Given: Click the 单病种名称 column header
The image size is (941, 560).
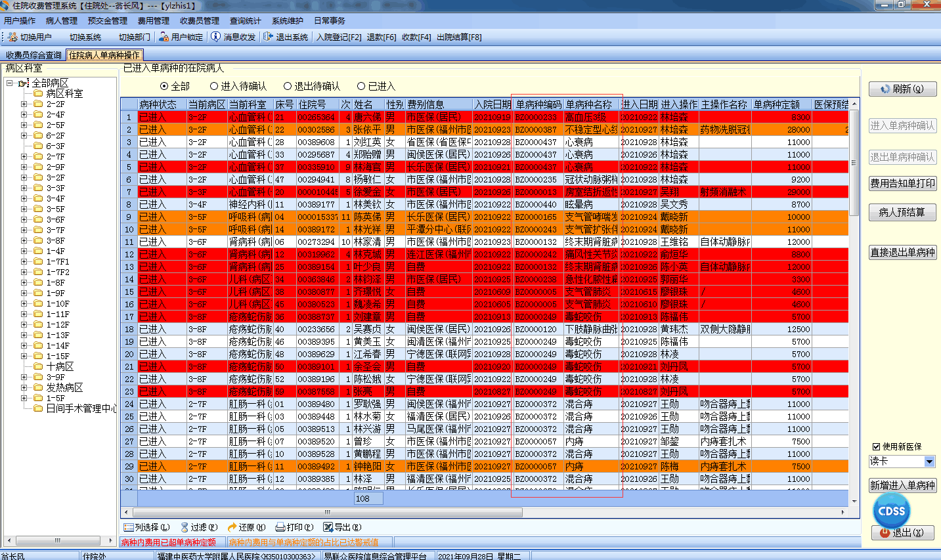Looking at the screenshot, I should click(x=592, y=104).
